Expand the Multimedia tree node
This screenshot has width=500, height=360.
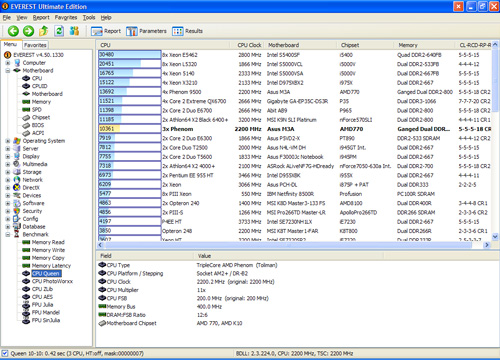tap(8, 164)
